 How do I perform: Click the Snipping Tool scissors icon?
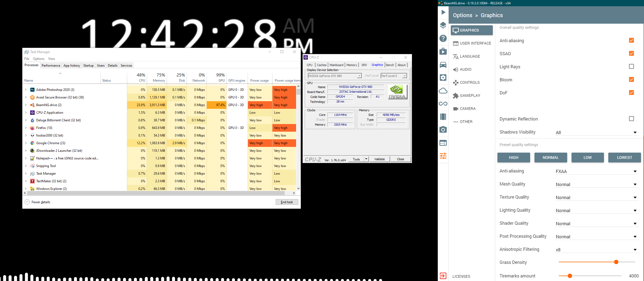[x=32, y=166]
